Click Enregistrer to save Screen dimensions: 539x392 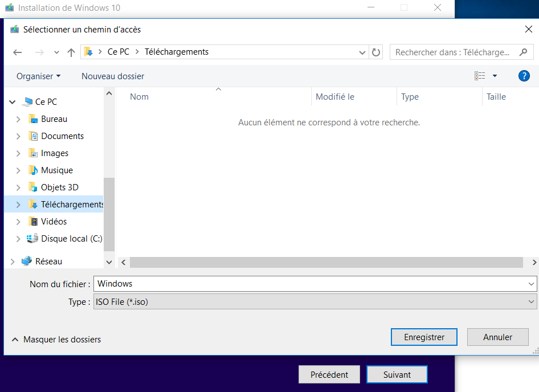coord(424,337)
